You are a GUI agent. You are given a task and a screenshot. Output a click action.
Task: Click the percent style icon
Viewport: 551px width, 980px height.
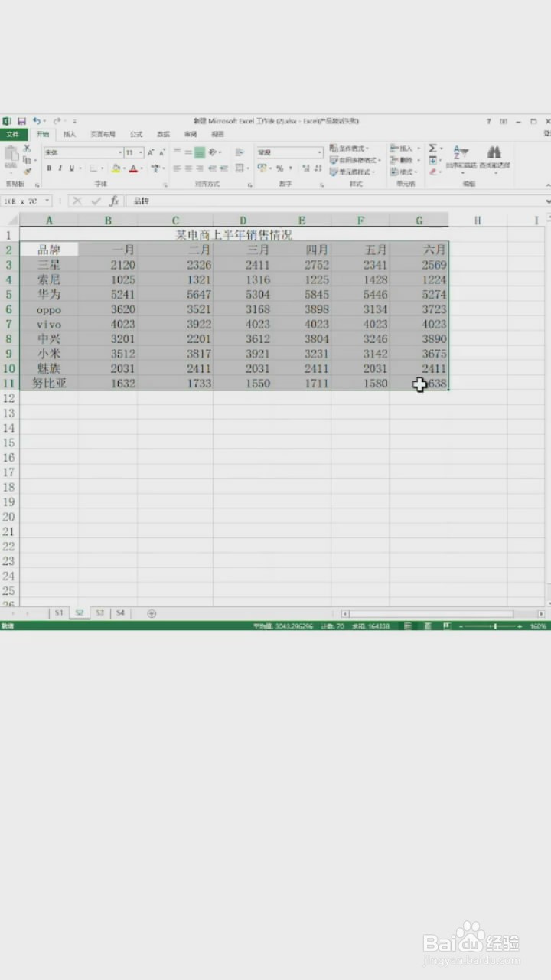[279, 168]
